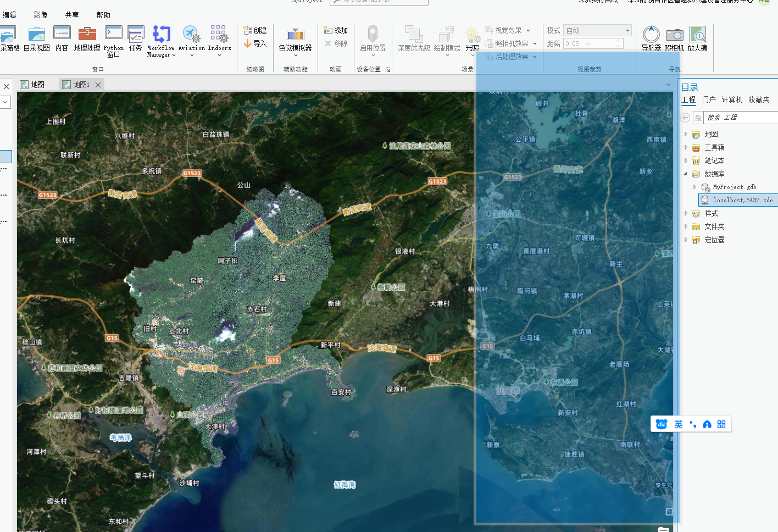Screen dimensions: 778x532
Task: Open the view tab list chevron
Action: click(x=668, y=85)
